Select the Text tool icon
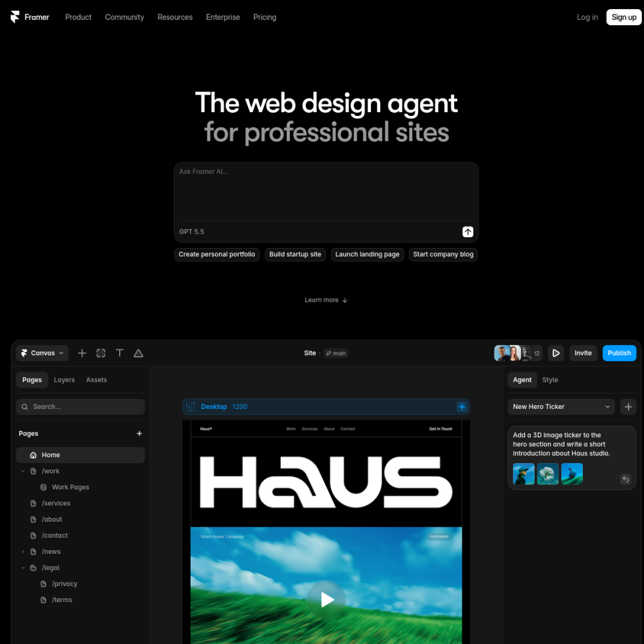Image resolution: width=644 pixels, height=644 pixels. point(120,353)
